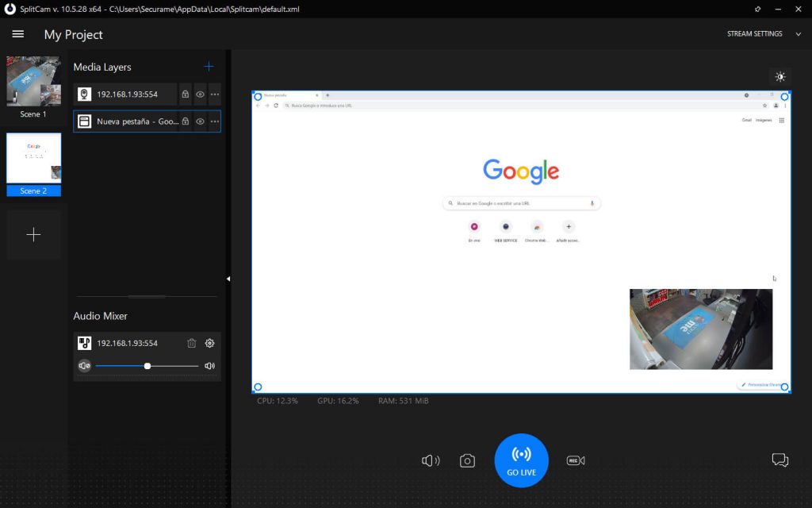The image size is (812, 508).
Task: Start recording with REC camera icon
Action: click(x=576, y=460)
